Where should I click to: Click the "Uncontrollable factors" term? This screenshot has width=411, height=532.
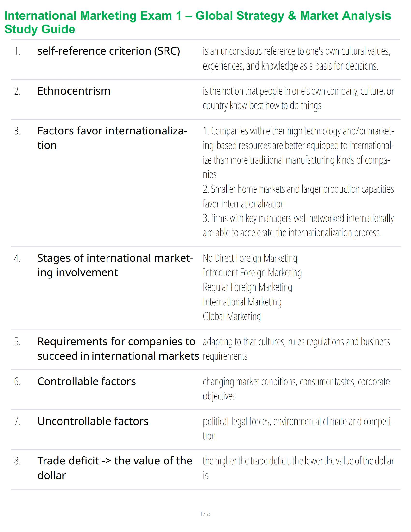[x=93, y=421]
